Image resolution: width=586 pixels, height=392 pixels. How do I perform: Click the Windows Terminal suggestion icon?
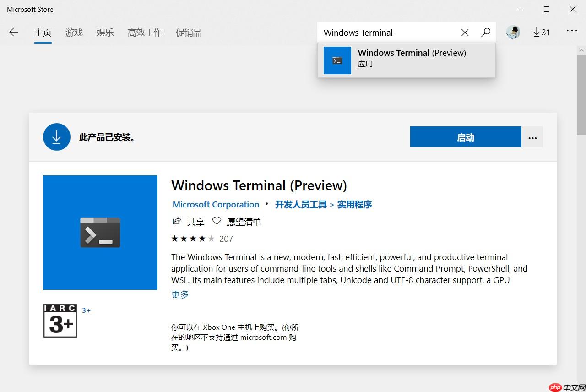tap(337, 60)
